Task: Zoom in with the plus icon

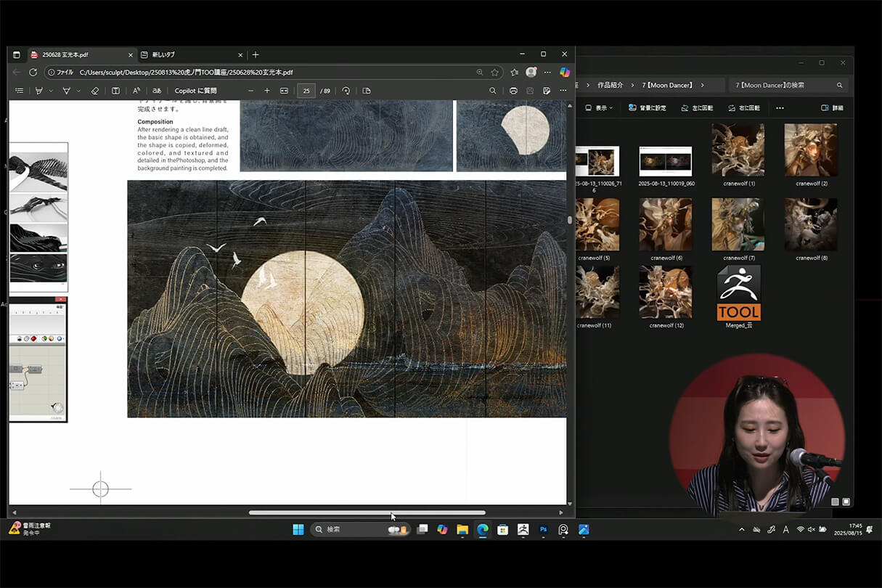Action: [x=267, y=91]
